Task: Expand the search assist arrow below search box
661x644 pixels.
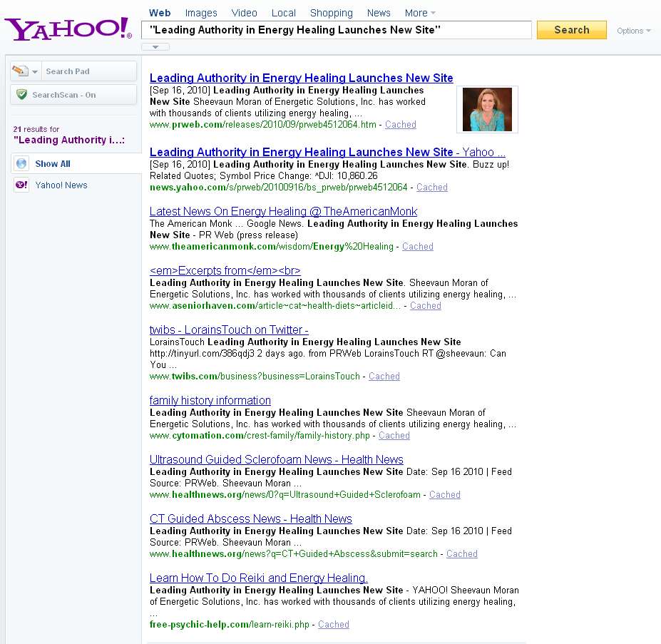Action: (155, 47)
